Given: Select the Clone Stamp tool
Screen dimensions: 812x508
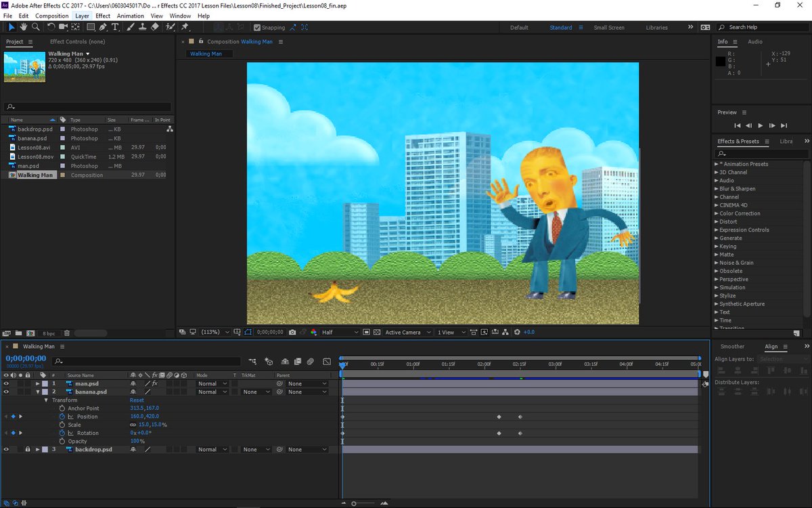Looking at the screenshot, I should click(x=142, y=27).
